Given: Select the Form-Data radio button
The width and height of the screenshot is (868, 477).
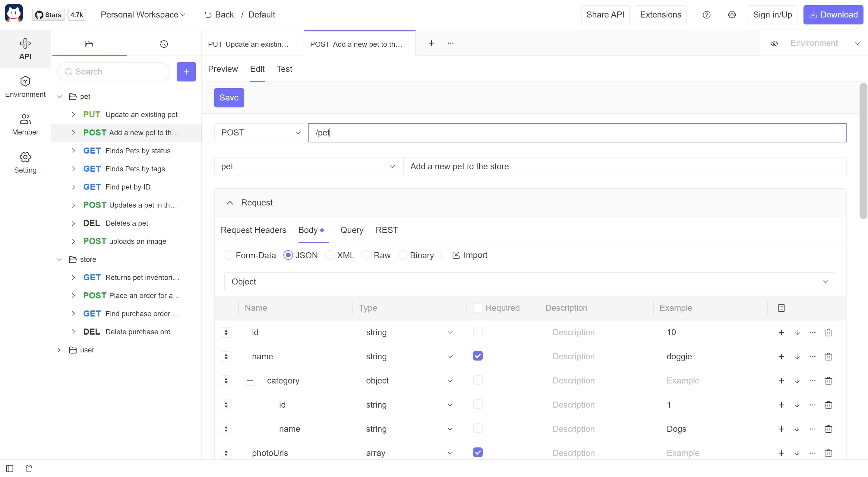Looking at the screenshot, I should (x=229, y=255).
